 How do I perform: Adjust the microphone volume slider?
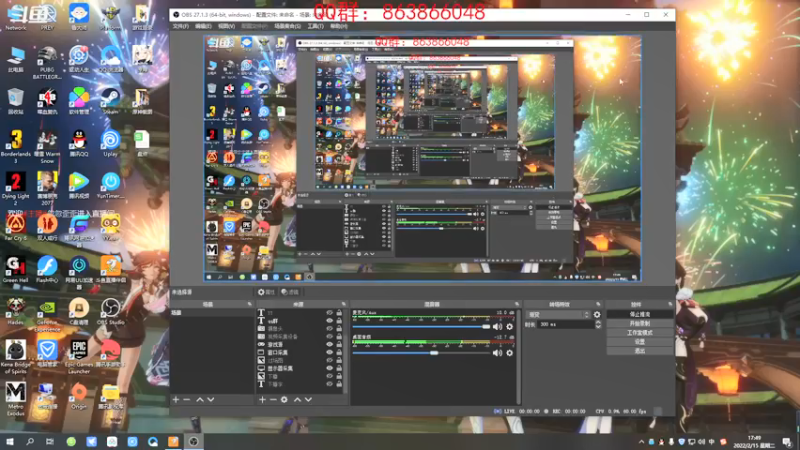(x=421, y=327)
